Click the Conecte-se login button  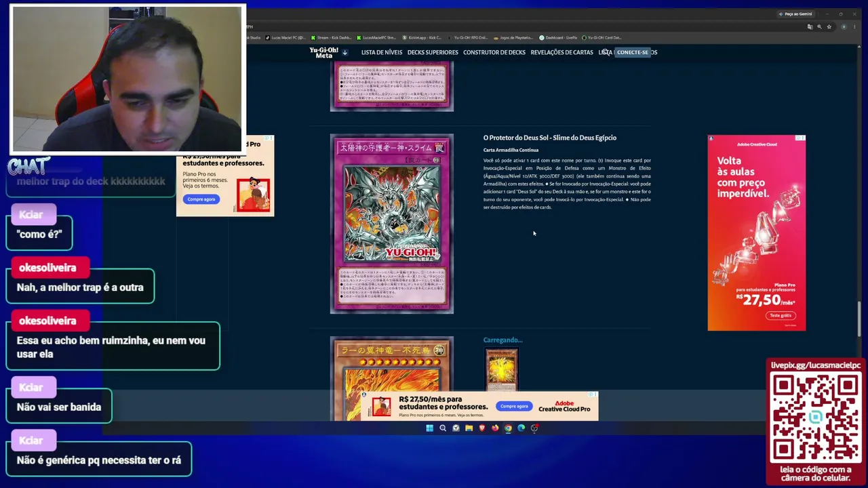tap(633, 52)
